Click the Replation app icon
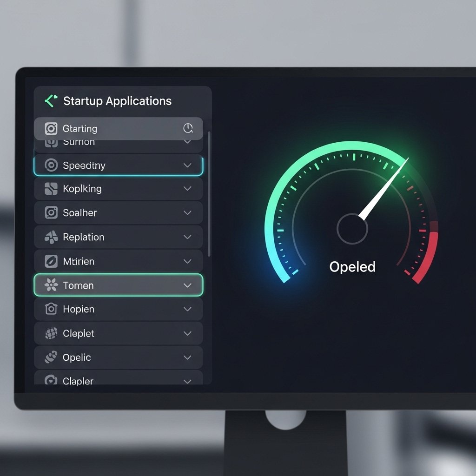 (x=51, y=237)
